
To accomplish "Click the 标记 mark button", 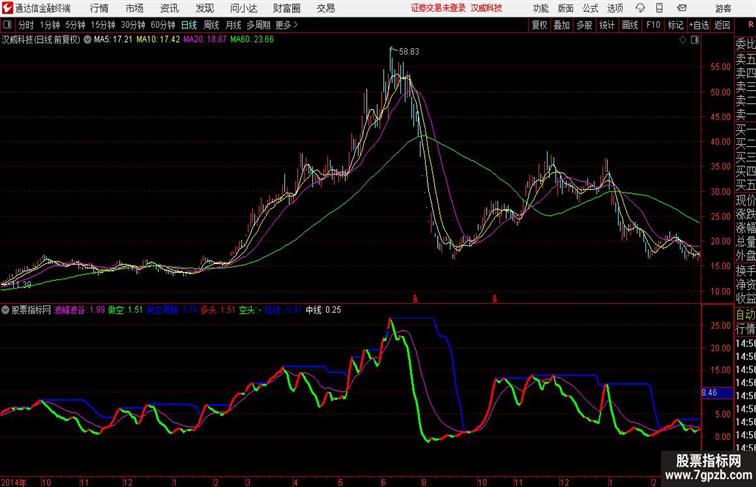I will tap(675, 25).
